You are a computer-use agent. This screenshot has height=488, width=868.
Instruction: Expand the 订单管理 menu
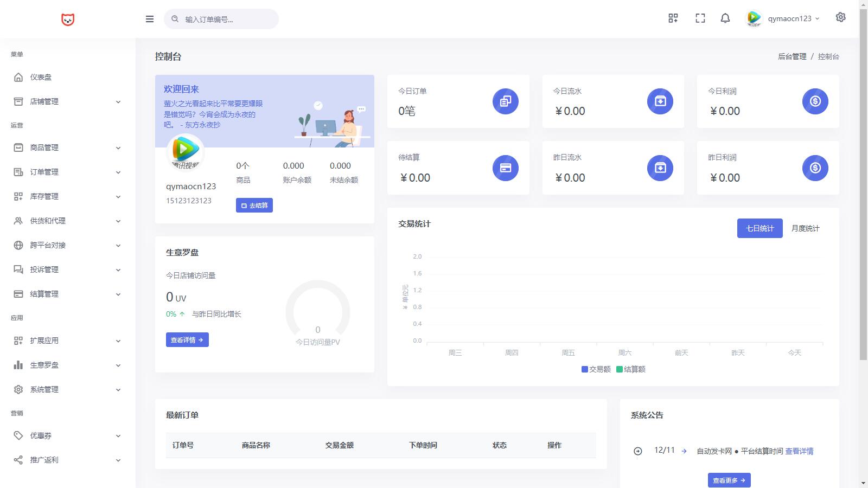coord(67,172)
